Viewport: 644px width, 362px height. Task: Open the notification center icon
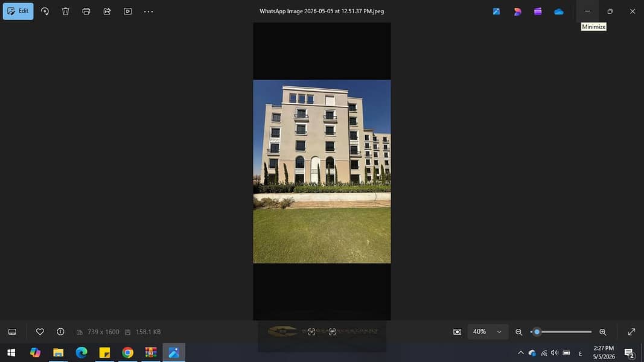[630, 352]
